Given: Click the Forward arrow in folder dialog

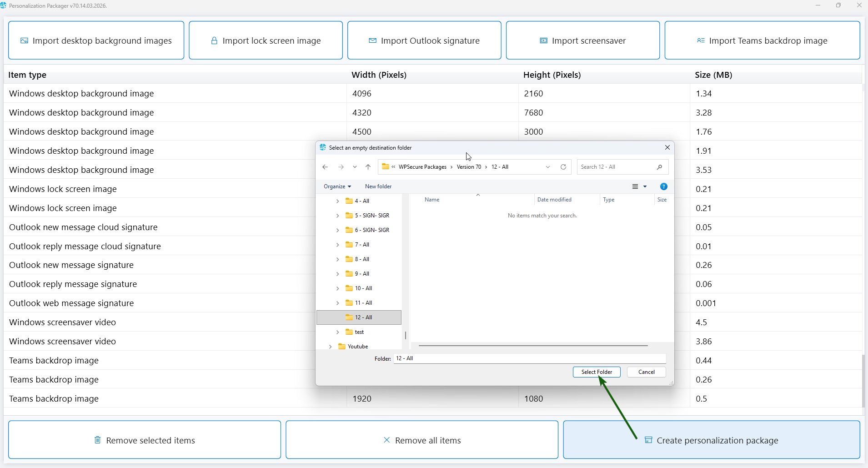Looking at the screenshot, I should [x=341, y=167].
